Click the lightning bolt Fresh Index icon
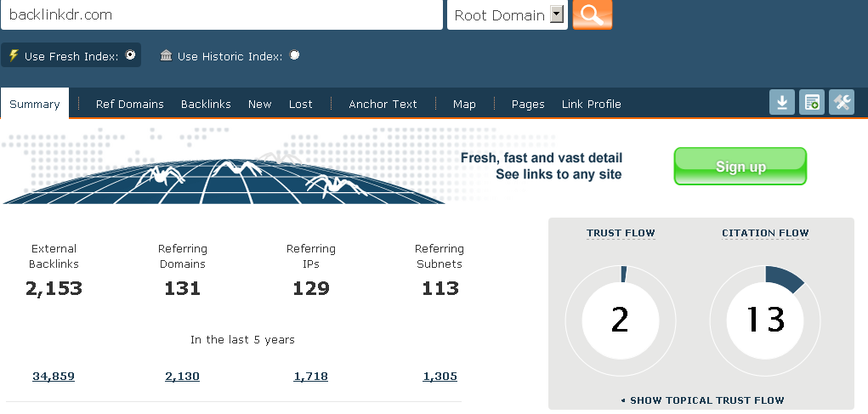The image size is (868, 414). [x=14, y=56]
